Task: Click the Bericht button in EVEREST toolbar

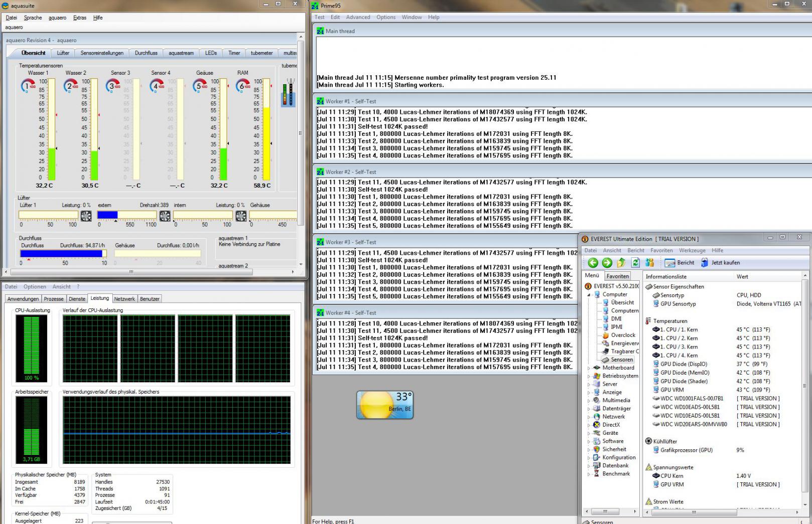Action: coord(680,263)
